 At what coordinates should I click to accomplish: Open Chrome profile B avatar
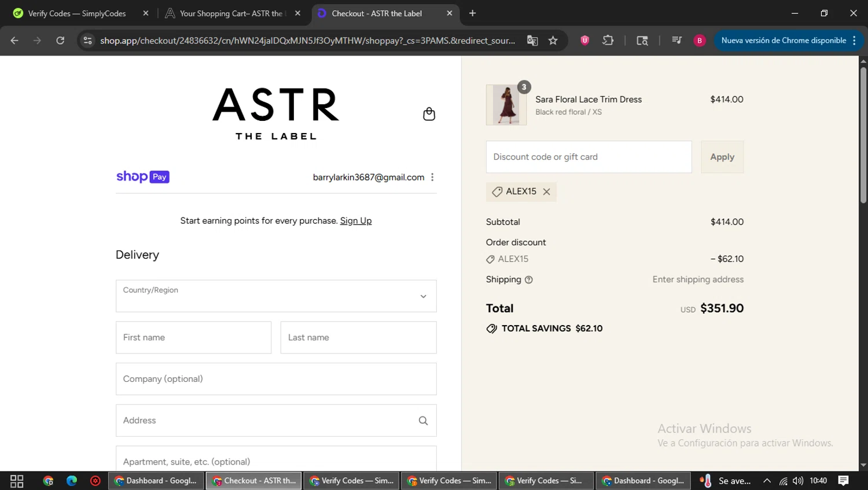700,40
